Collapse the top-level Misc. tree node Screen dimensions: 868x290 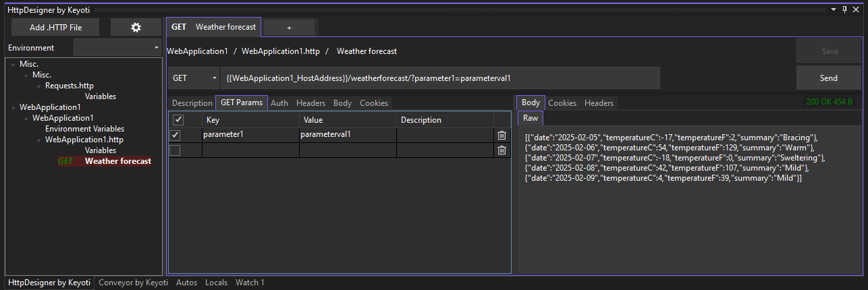click(14, 64)
